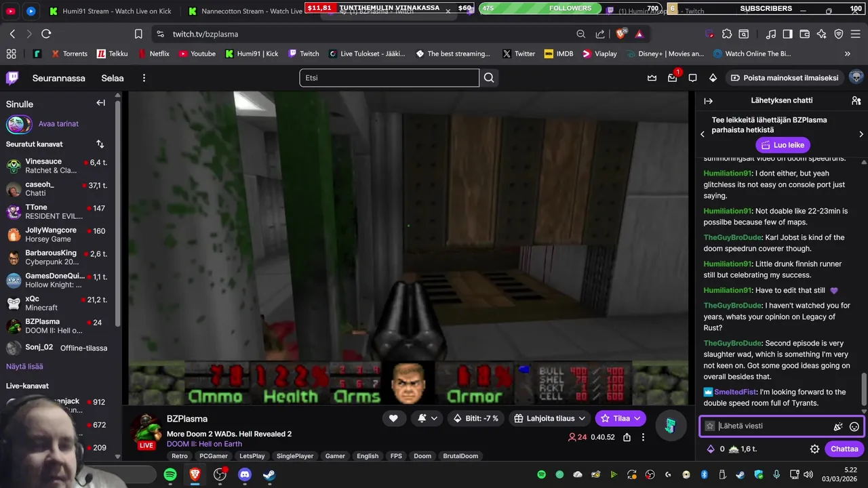This screenshot has height=488, width=868.
Task: Expand hidden bookmarks chevron
Action: (848, 54)
